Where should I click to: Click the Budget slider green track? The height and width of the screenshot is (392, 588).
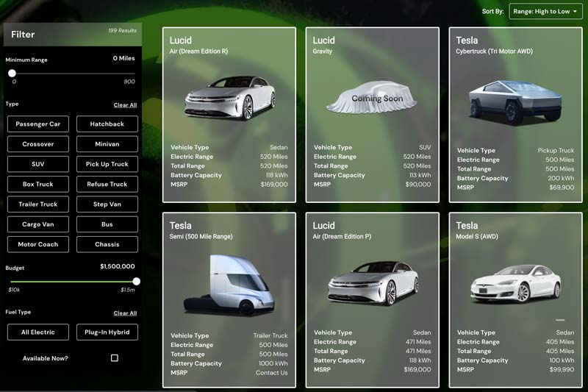click(71, 282)
